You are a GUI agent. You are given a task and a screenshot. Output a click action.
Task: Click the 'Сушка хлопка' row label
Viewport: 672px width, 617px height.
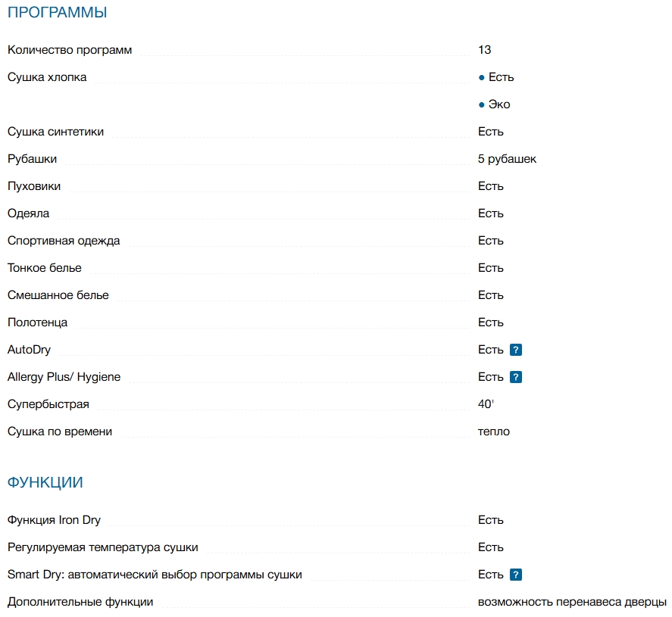coord(47,77)
